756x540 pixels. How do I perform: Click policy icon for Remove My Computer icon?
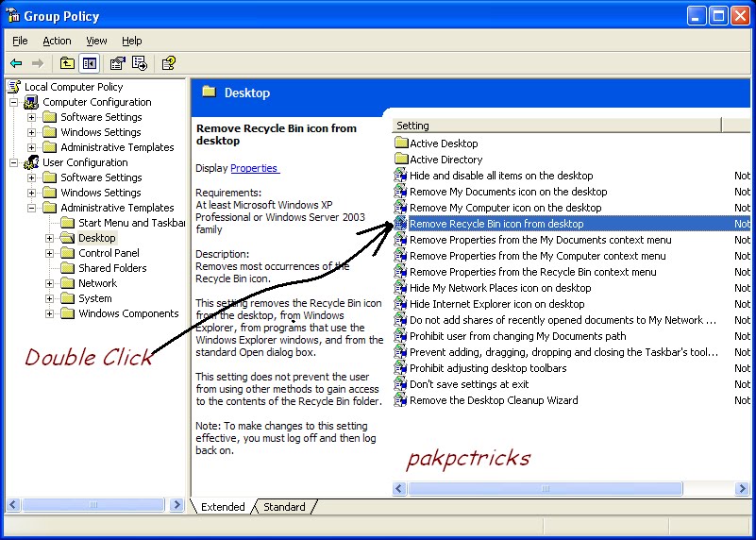[x=401, y=208]
